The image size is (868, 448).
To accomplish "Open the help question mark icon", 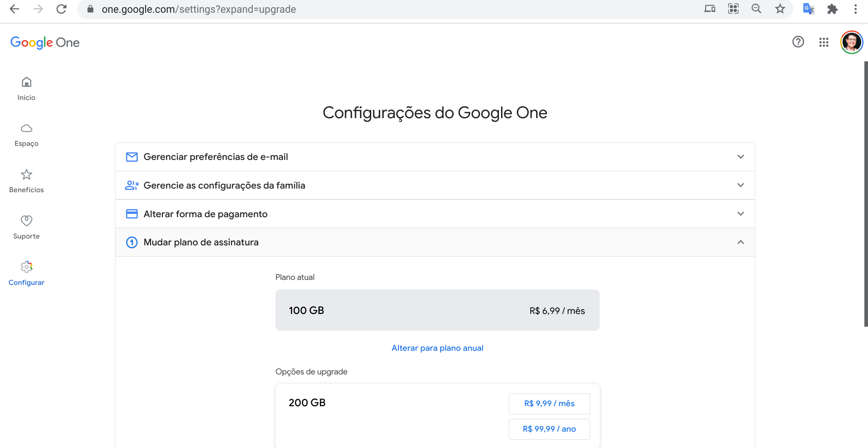I will [798, 42].
